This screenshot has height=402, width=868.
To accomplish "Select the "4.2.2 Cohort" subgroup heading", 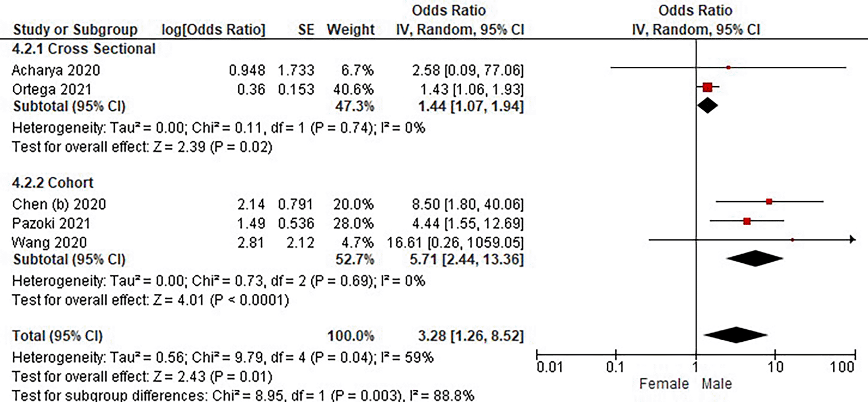I will (x=53, y=183).
